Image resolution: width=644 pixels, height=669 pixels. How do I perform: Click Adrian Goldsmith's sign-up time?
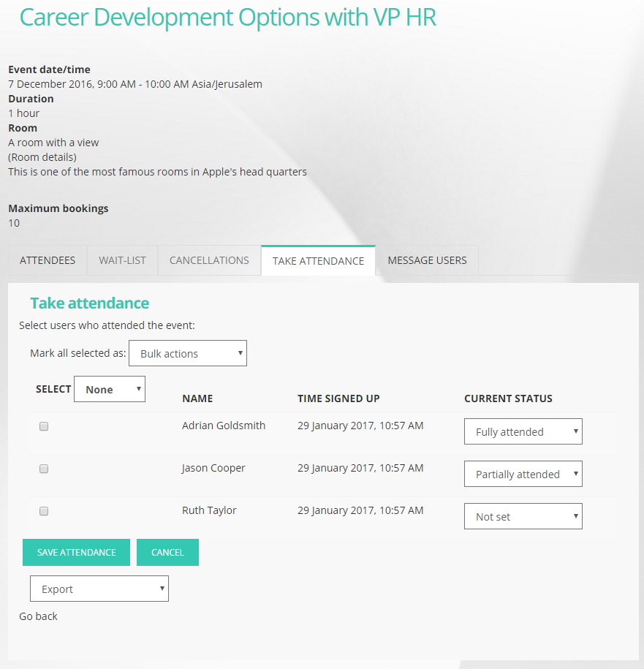pyautogui.click(x=360, y=426)
